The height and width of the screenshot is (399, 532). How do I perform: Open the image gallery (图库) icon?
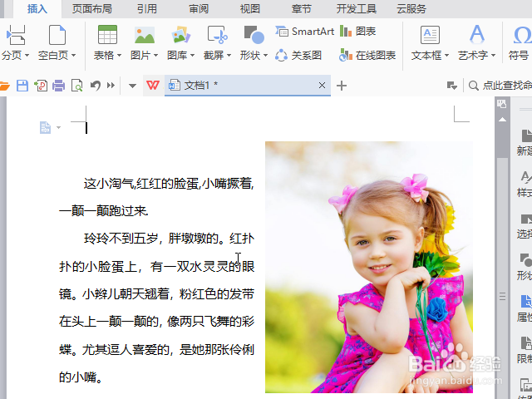[181, 35]
